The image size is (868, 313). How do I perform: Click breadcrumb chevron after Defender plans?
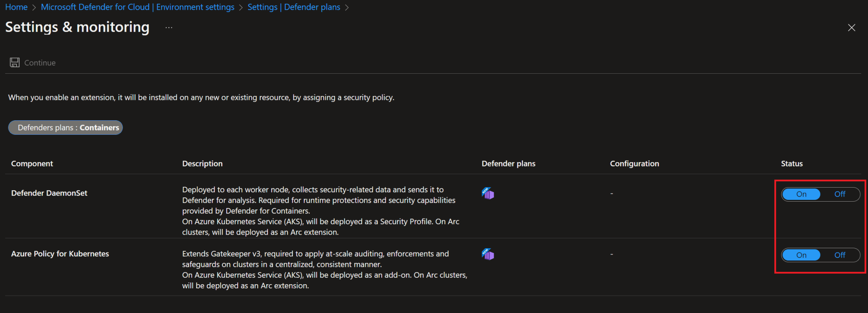point(347,8)
